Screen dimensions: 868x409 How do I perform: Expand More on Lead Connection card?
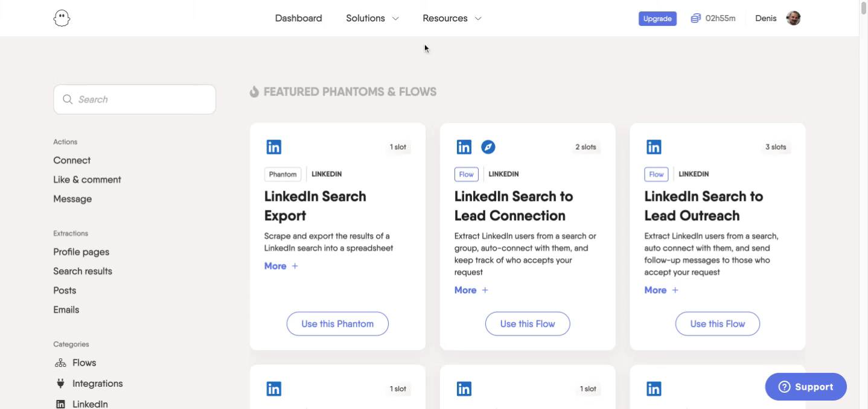(471, 290)
